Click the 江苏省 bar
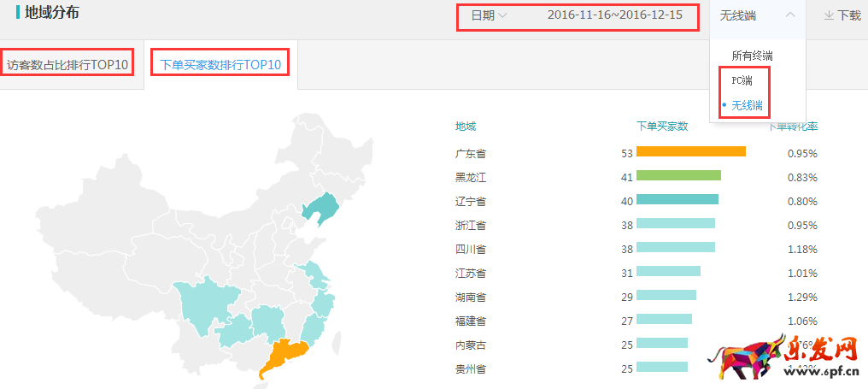Screen dimensions: 868x389 [668, 271]
